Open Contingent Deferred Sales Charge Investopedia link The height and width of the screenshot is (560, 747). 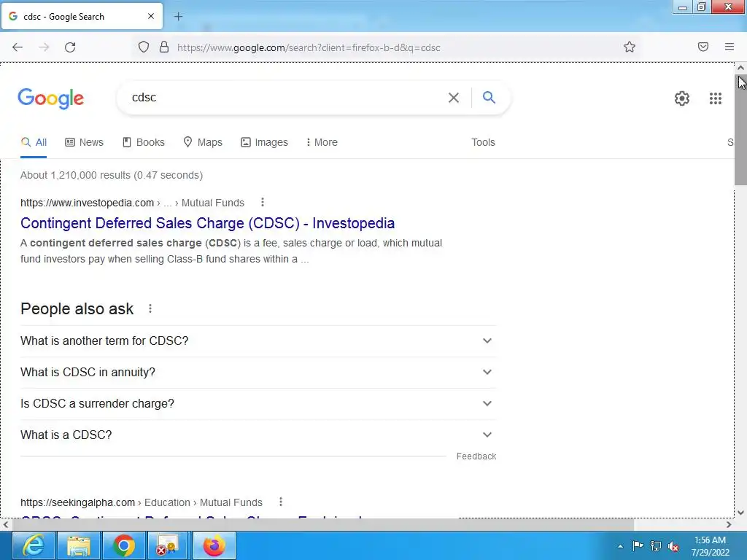pyautogui.click(x=208, y=223)
